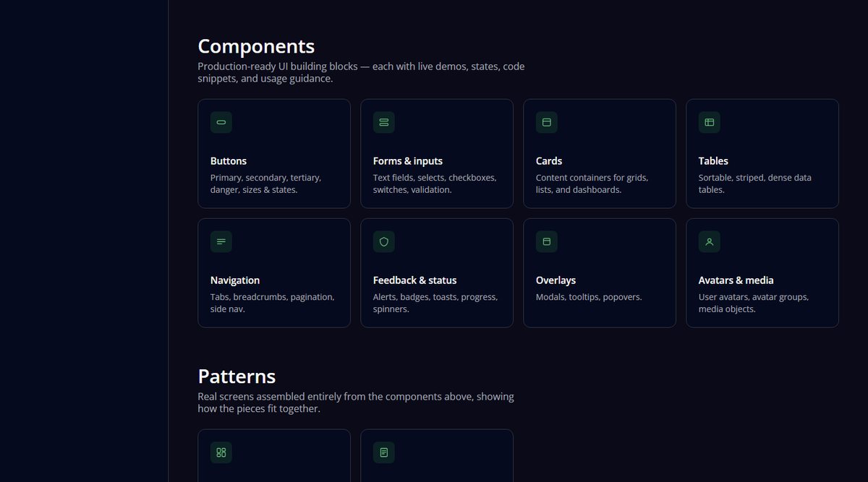This screenshot has height=482, width=868.
Task: Click the Overlays card icon
Action: pyautogui.click(x=547, y=241)
